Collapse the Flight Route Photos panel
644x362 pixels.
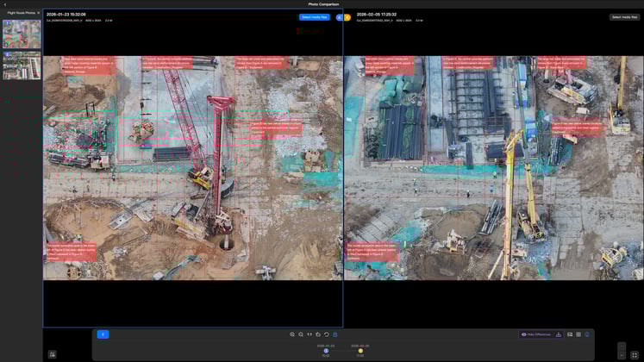coord(38,12)
